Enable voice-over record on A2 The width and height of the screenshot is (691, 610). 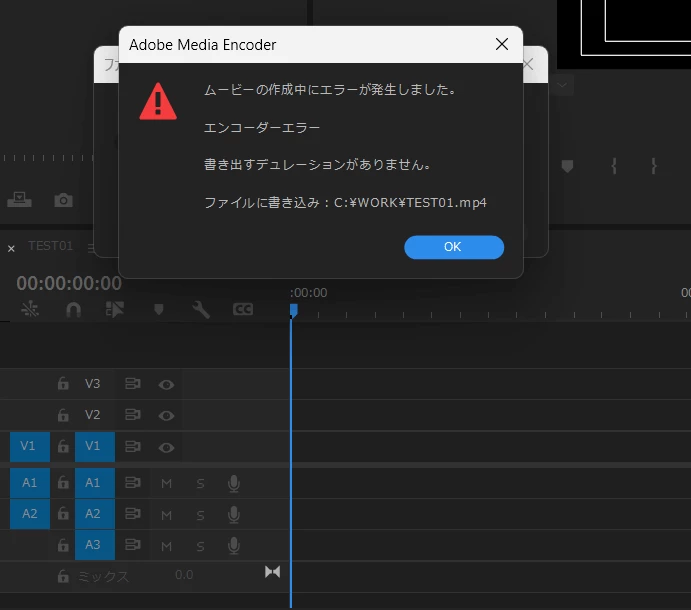pyautogui.click(x=234, y=514)
